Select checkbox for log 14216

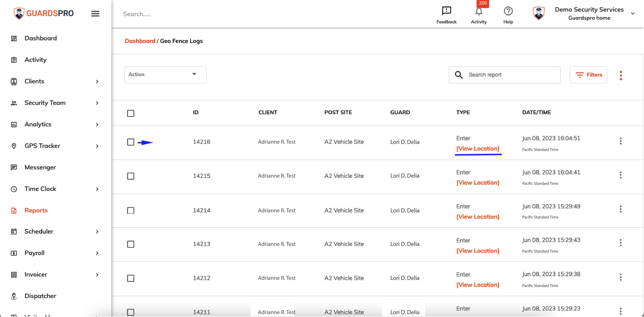(130, 142)
